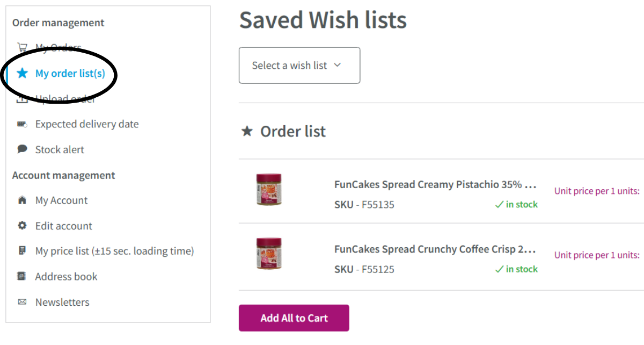Click the Crunchy Coffee Crisp jar thumbnail
The width and height of the screenshot is (644, 345).
point(269,254)
